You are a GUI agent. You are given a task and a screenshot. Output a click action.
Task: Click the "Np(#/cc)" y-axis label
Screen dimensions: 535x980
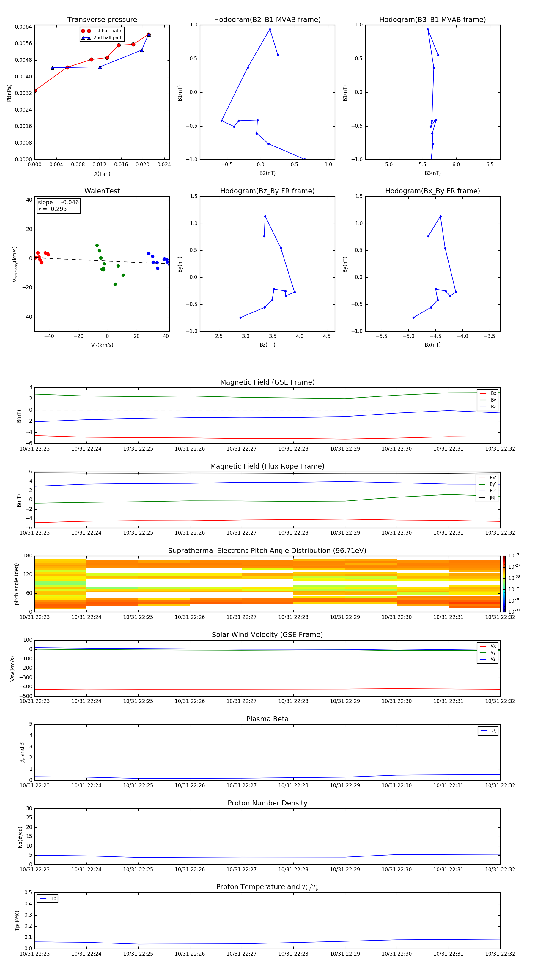[x=20, y=837]
